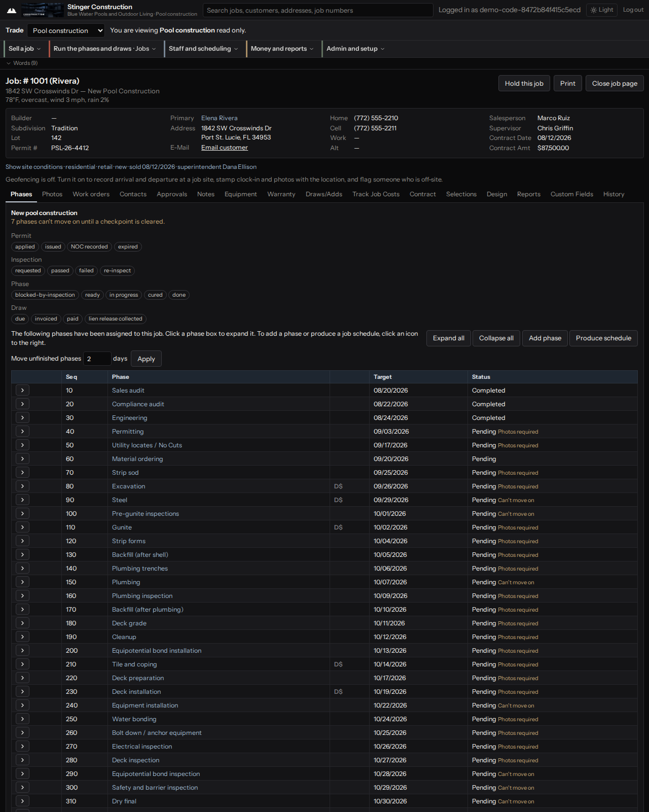Click the Add phase button
This screenshot has width=649, height=812.
(545, 338)
